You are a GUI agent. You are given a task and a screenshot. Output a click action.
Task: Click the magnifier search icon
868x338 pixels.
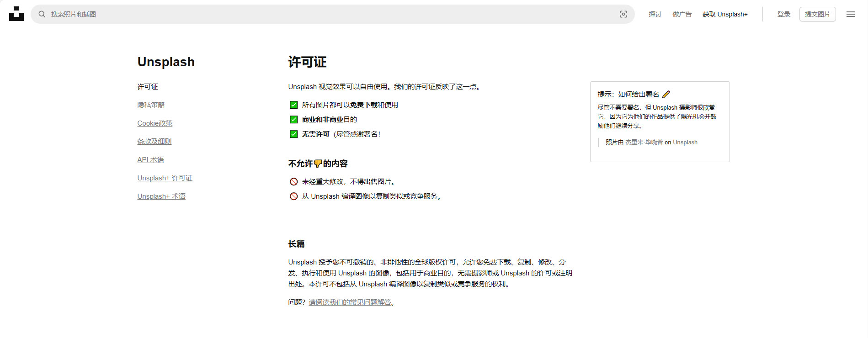[x=42, y=14]
